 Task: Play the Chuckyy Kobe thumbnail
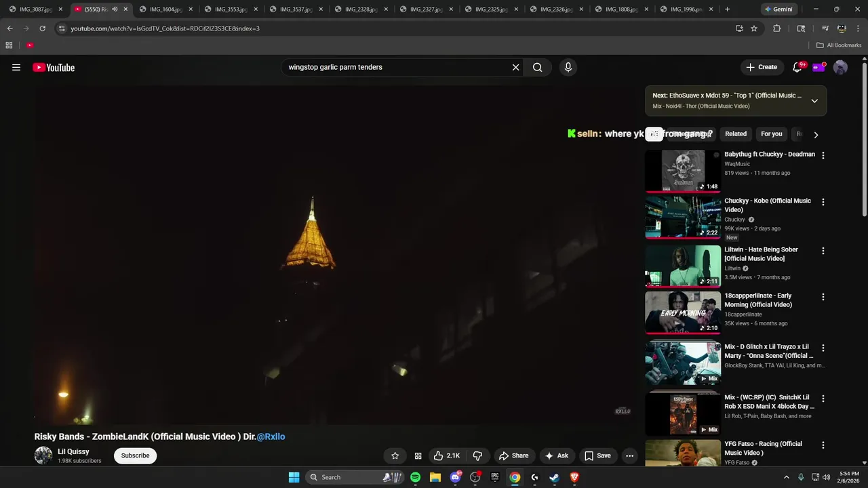coord(683,218)
